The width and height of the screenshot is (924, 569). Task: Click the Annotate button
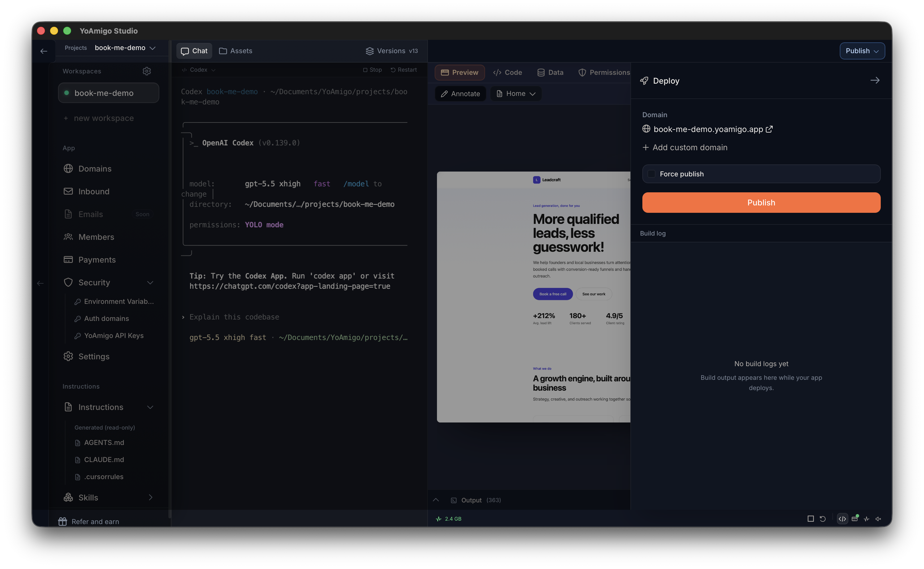[x=461, y=94]
